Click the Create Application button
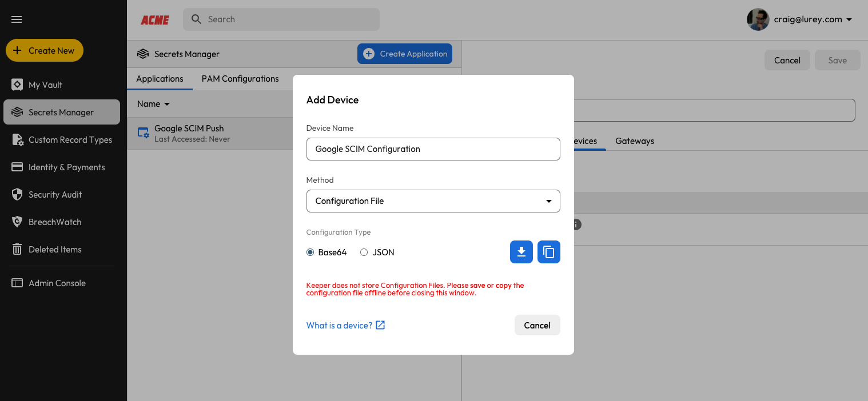 tap(404, 54)
